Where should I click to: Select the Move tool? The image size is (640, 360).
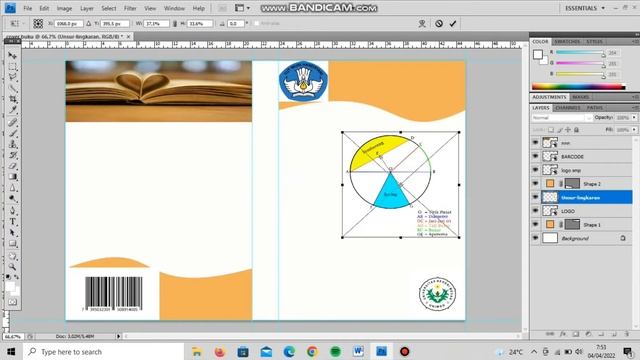13,55
